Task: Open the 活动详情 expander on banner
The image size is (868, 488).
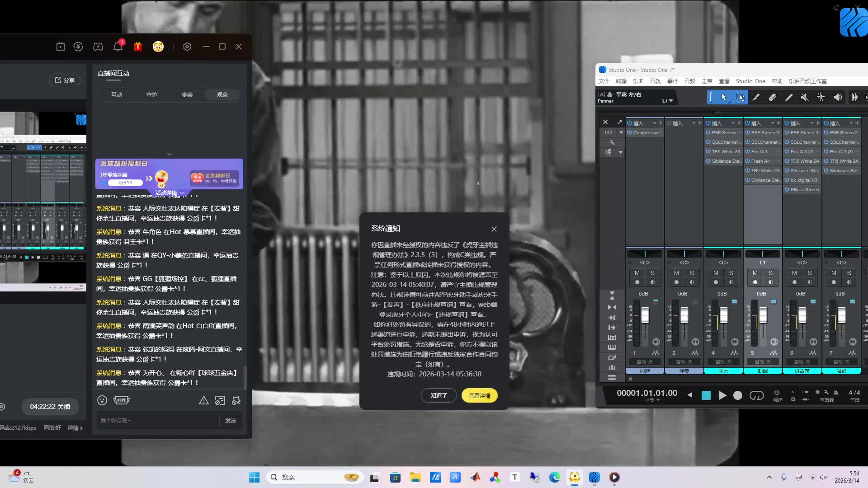Action: point(169,193)
